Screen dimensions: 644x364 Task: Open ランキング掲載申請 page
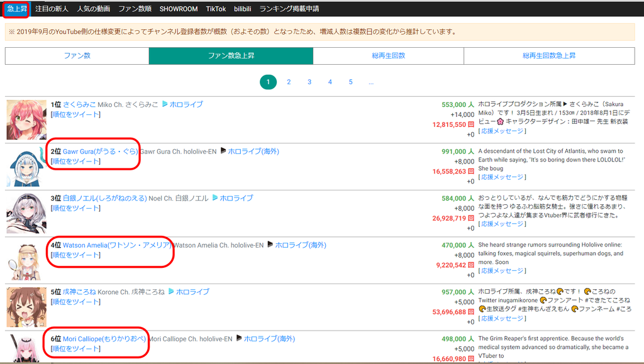pos(289,9)
